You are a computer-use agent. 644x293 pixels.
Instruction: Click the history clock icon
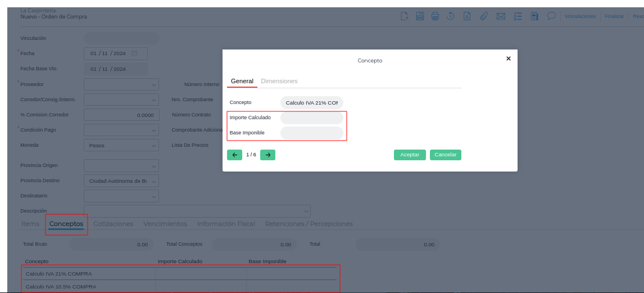(451, 16)
